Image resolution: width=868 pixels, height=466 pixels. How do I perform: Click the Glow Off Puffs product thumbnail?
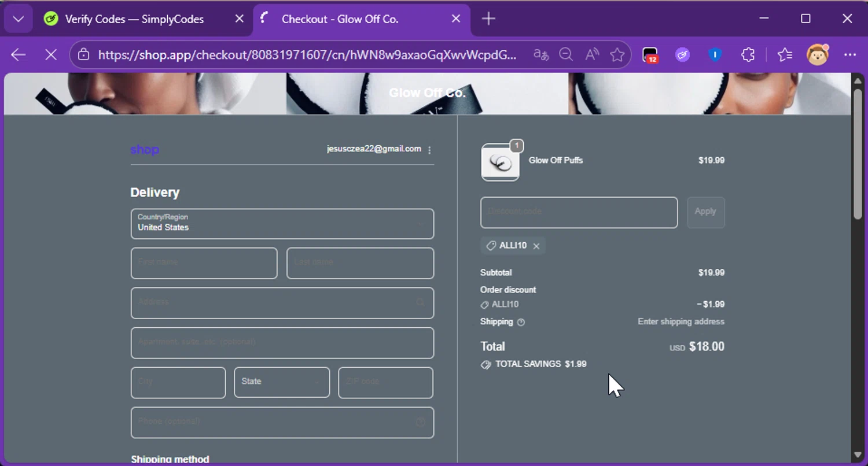pyautogui.click(x=500, y=162)
